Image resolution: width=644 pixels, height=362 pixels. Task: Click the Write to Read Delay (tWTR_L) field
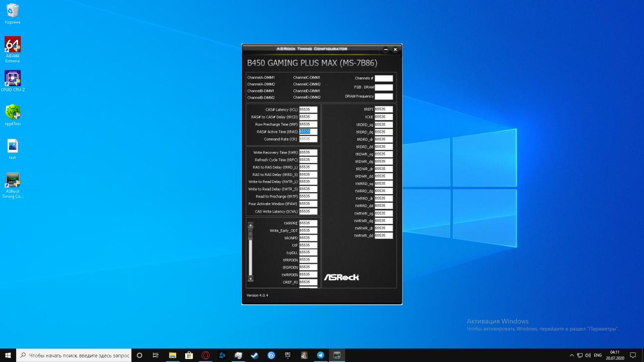coord(308,182)
